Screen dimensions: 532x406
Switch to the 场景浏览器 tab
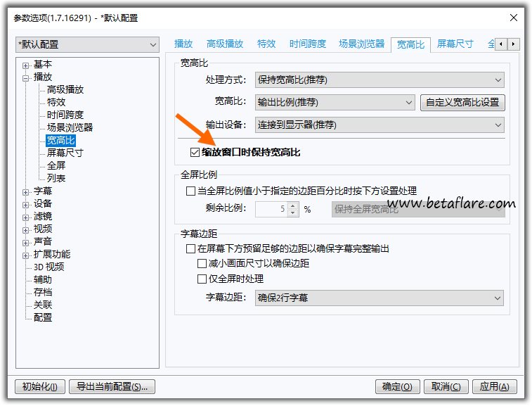[361, 44]
